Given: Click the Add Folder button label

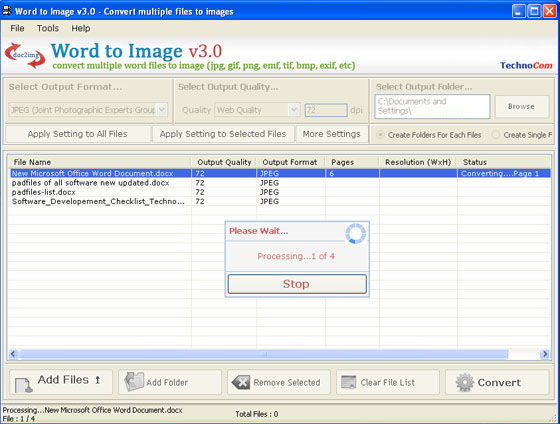Looking at the screenshot, I should (x=167, y=383).
